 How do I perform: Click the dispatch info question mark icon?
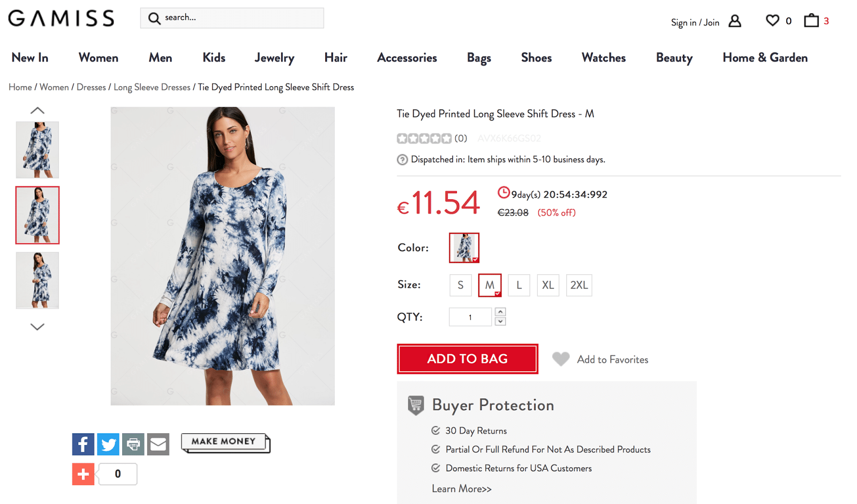coord(402,160)
